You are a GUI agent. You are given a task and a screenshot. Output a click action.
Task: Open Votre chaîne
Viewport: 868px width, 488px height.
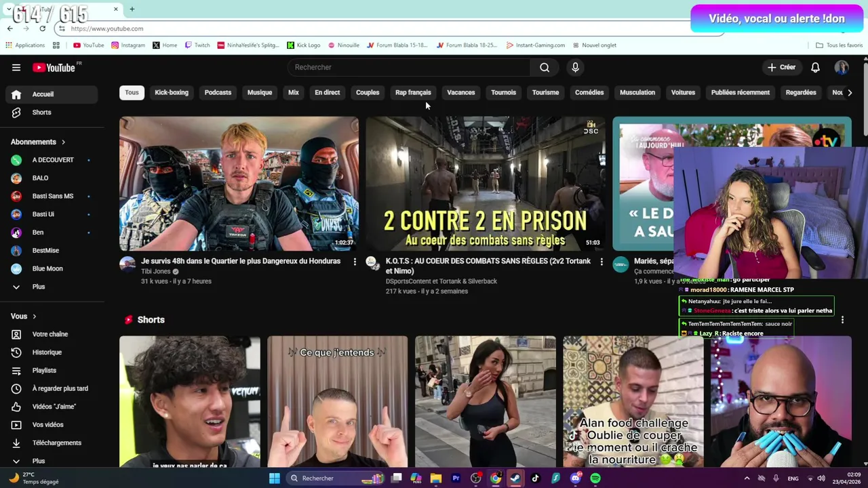[52, 334]
